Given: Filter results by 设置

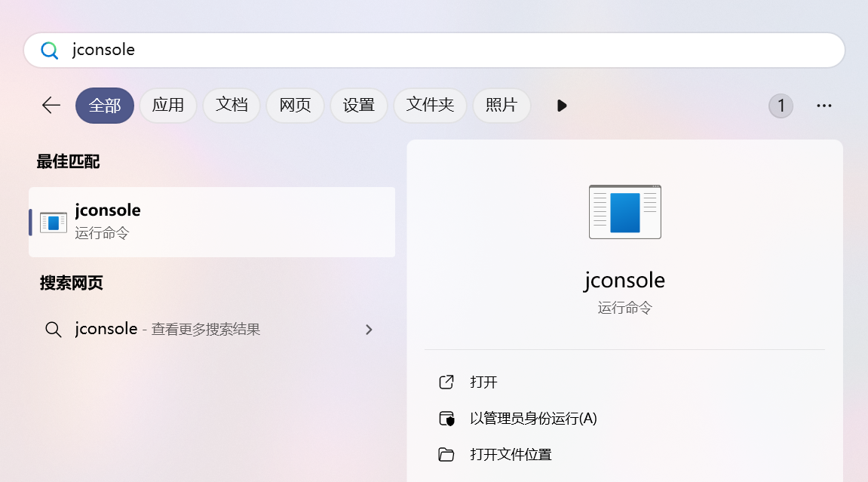Looking at the screenshot, I should [359, 106].
